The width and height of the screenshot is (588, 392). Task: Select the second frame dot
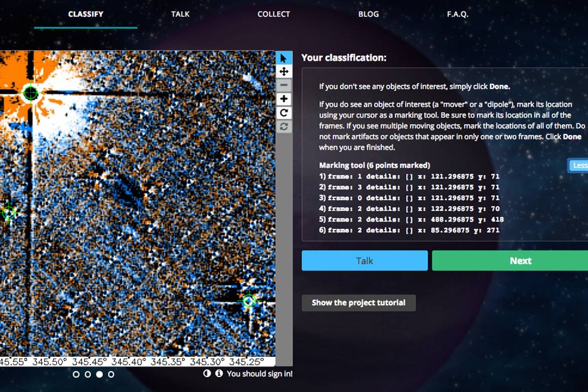click(x=88, y=374)
